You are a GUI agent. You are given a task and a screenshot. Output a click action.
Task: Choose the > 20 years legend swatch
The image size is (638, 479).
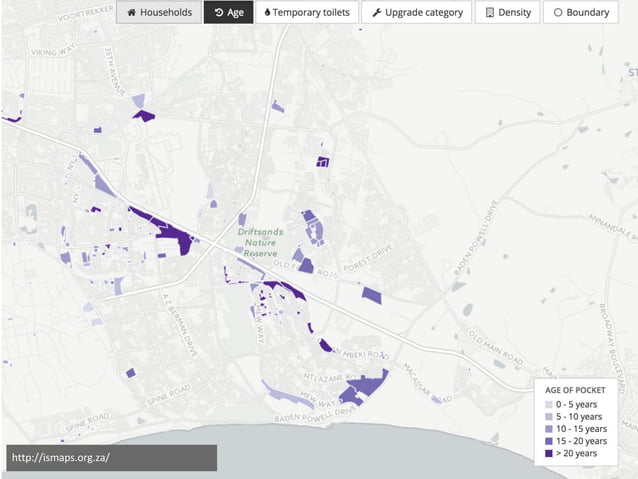point(547,453)
